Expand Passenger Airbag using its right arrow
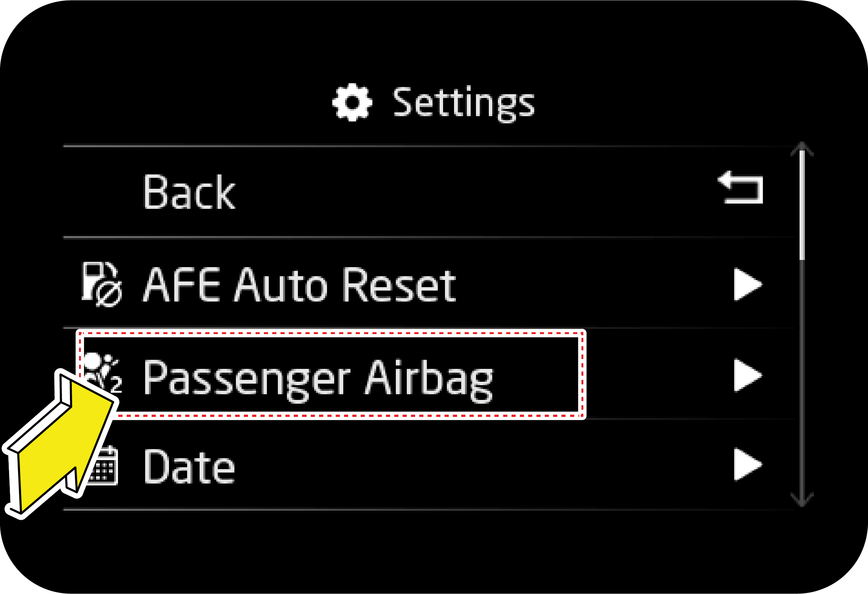868x594 pixels. 747,375
